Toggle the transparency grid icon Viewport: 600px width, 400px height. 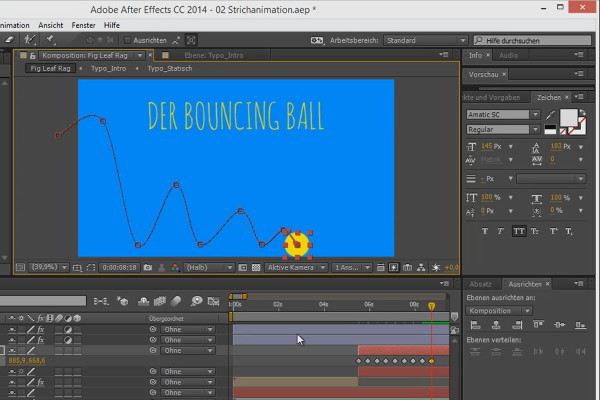click(256, 268)
